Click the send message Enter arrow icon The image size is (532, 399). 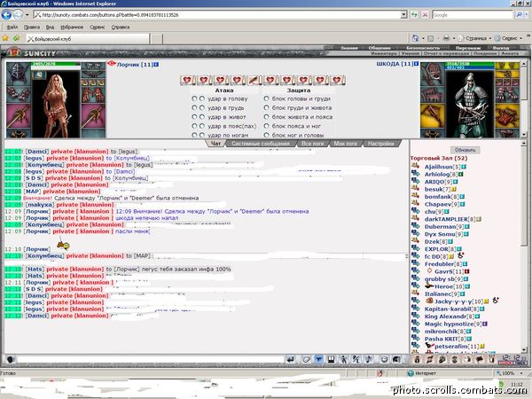point(291,359)
